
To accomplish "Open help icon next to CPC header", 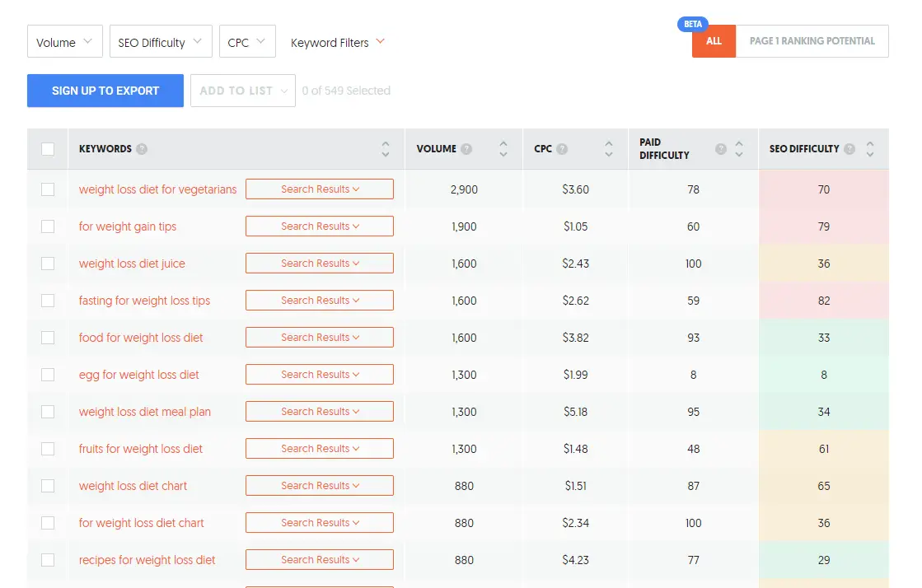I will [562, 149].
